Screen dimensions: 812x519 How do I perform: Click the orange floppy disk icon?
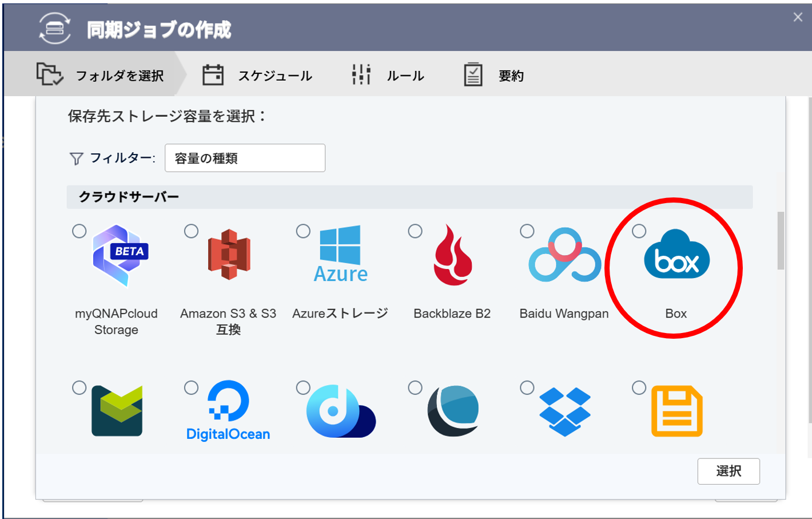click(677, 411)
